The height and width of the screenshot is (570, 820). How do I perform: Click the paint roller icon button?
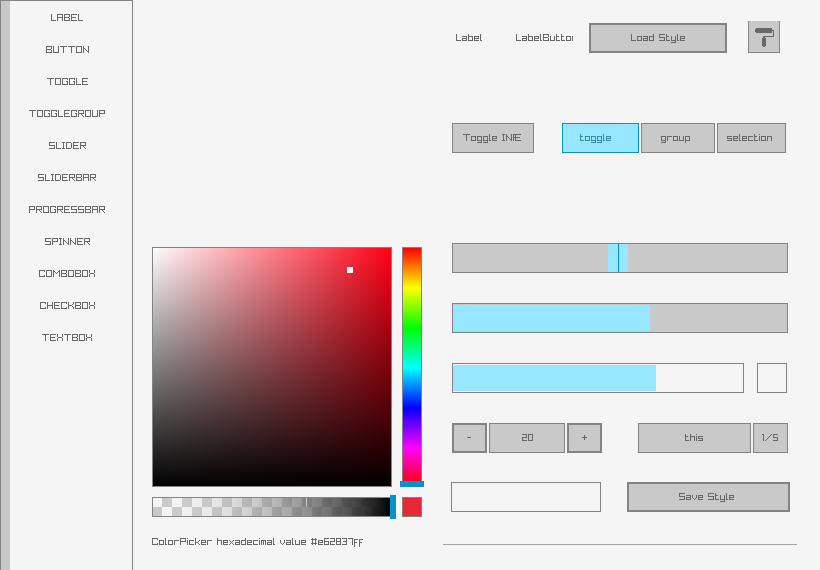[764, 37]
